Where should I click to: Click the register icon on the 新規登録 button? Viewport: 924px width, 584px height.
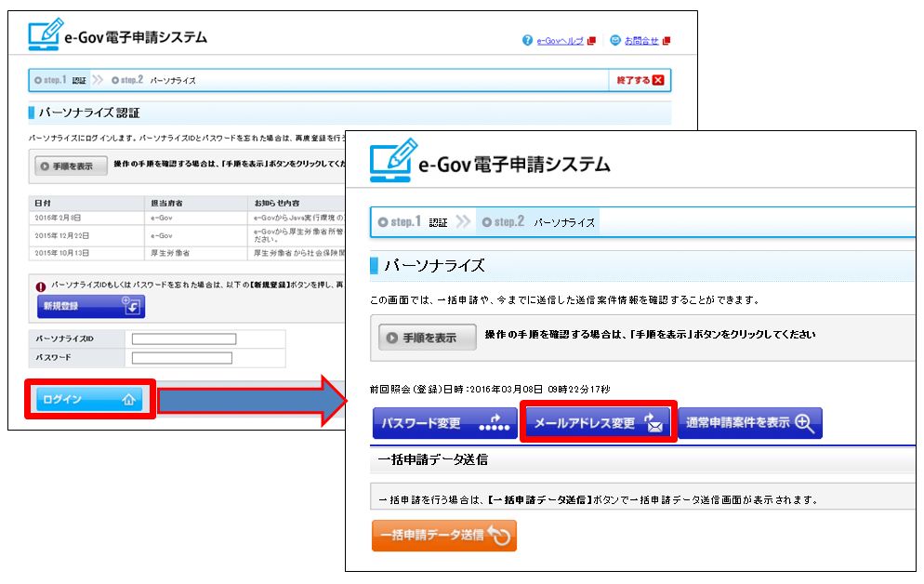(x=131, y=305)
